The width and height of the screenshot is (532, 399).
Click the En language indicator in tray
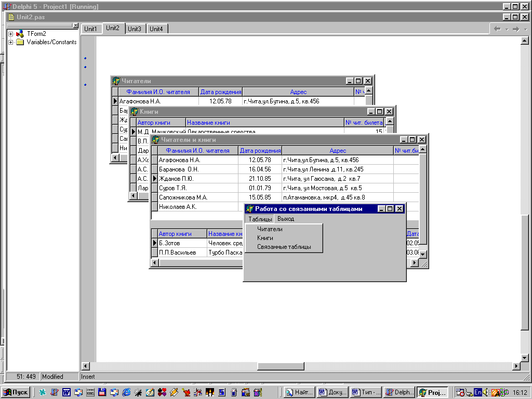478,392
